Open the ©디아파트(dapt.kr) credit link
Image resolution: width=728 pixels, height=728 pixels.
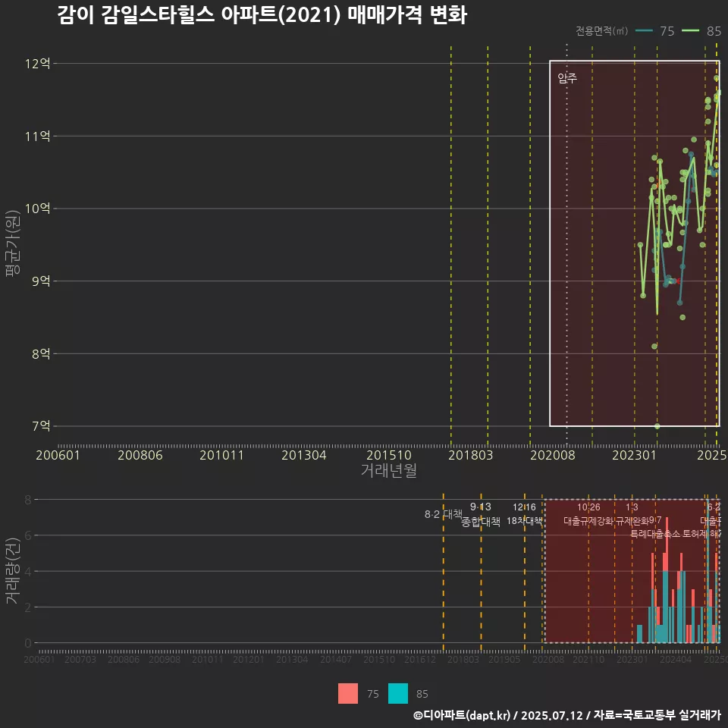pos(462,715)
